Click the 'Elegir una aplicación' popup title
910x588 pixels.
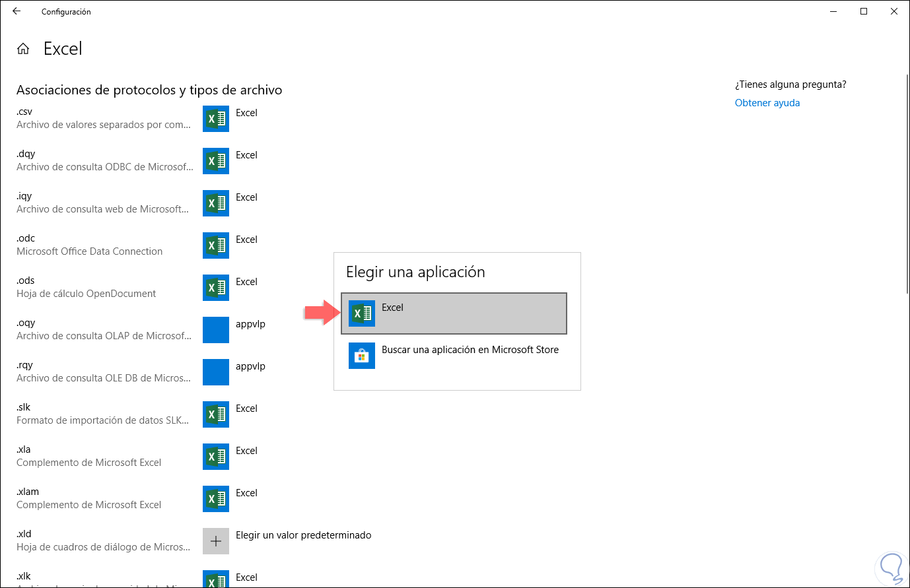[415, 272]
